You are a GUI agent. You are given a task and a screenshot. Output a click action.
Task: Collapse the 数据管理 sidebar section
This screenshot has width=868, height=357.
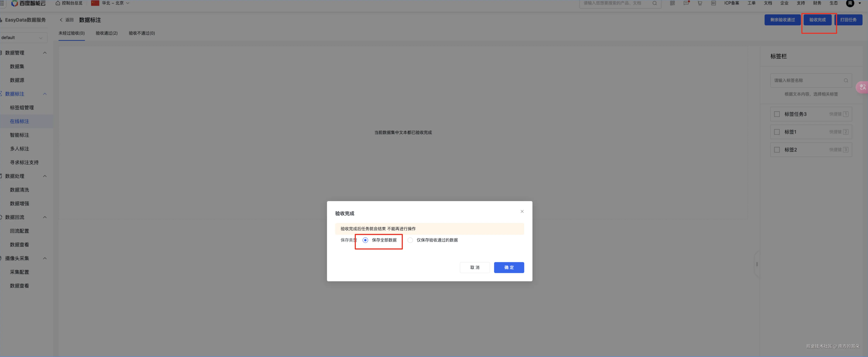45,53
